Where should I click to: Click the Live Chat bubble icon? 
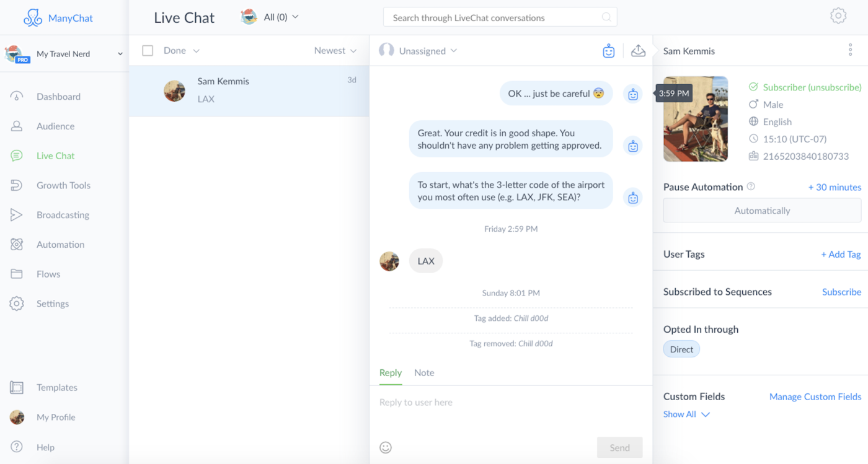tap(17, 156)
